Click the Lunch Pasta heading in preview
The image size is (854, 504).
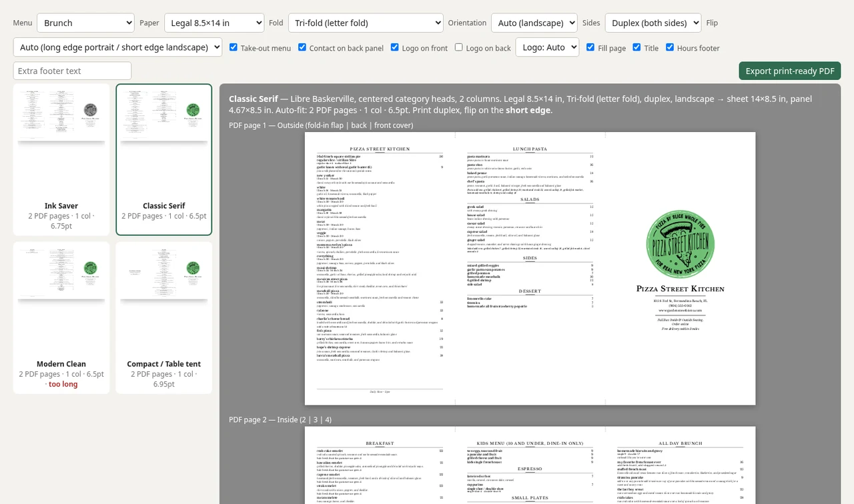click(530, 149)
